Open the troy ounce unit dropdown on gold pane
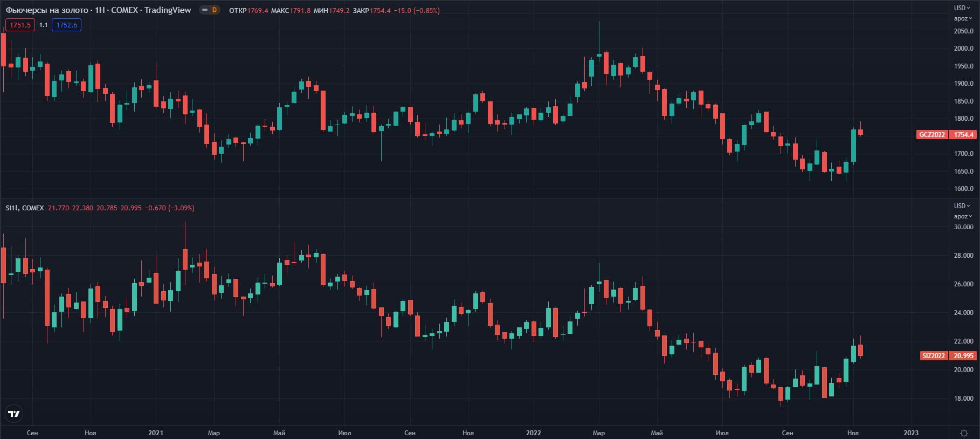Viewport: 980px width, 439px height. 963,18
